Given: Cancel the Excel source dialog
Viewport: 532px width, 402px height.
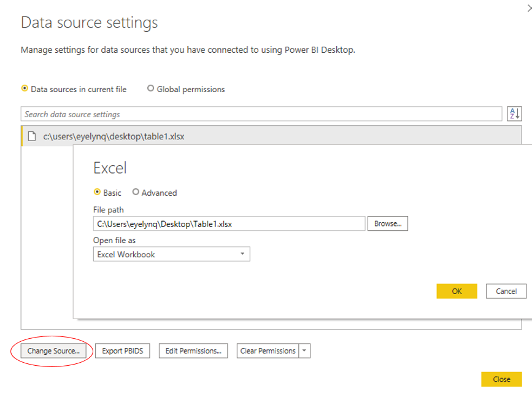Looking at the screenshot, I should tap(506, 291).
